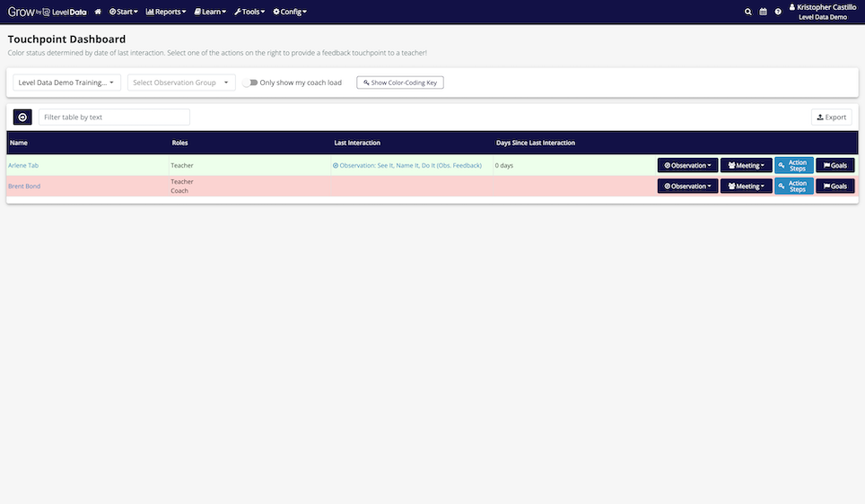Click Action Steps for Brent Bond
865x504 pixels.
tap(794, 187)
